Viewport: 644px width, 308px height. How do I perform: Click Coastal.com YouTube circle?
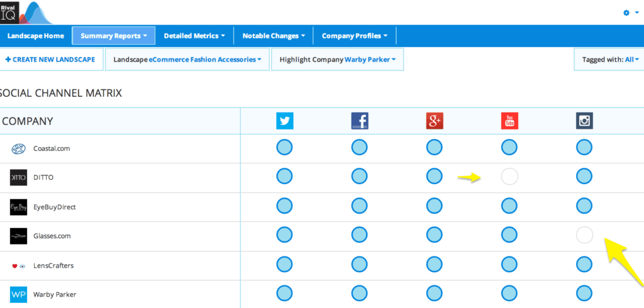[509, 147]
